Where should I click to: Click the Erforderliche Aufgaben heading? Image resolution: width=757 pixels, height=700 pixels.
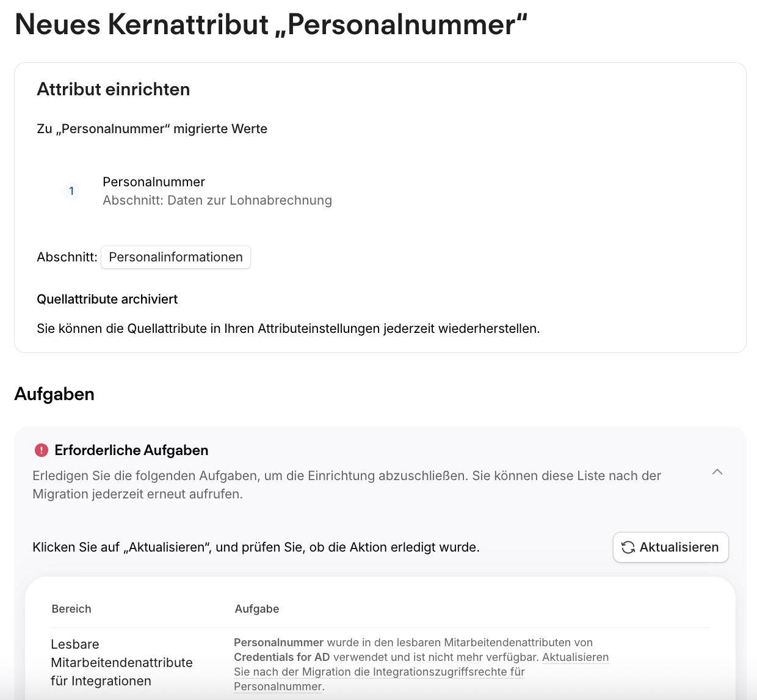[x=131, y=450]
